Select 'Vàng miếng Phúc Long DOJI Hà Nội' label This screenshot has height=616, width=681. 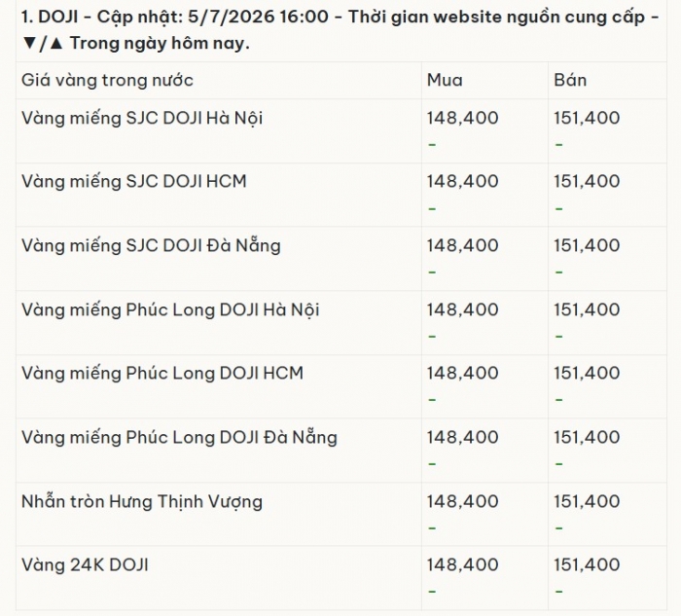click(170, 309)
